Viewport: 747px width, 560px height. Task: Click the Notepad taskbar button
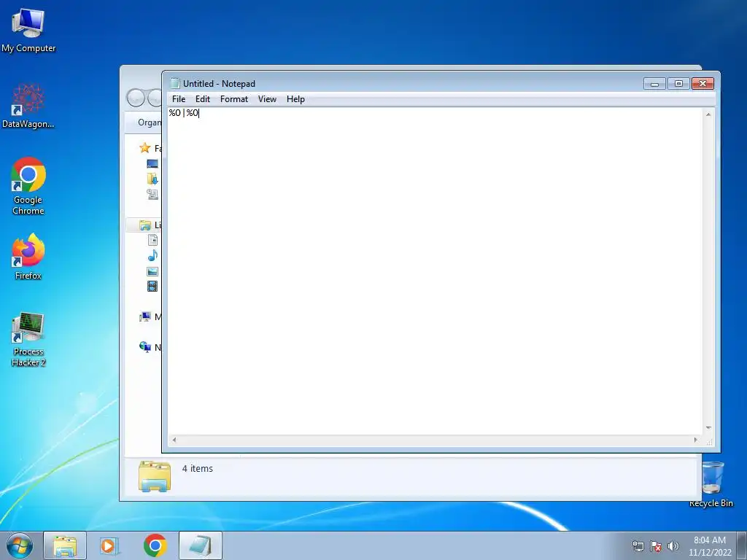(x=201, y=545)
